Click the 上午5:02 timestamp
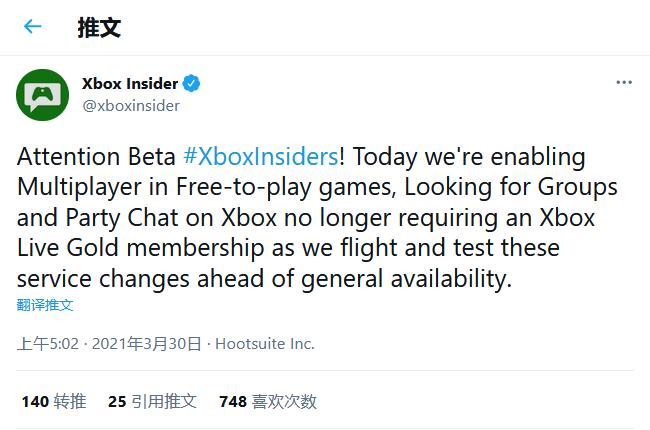 [x=49, y=344]
